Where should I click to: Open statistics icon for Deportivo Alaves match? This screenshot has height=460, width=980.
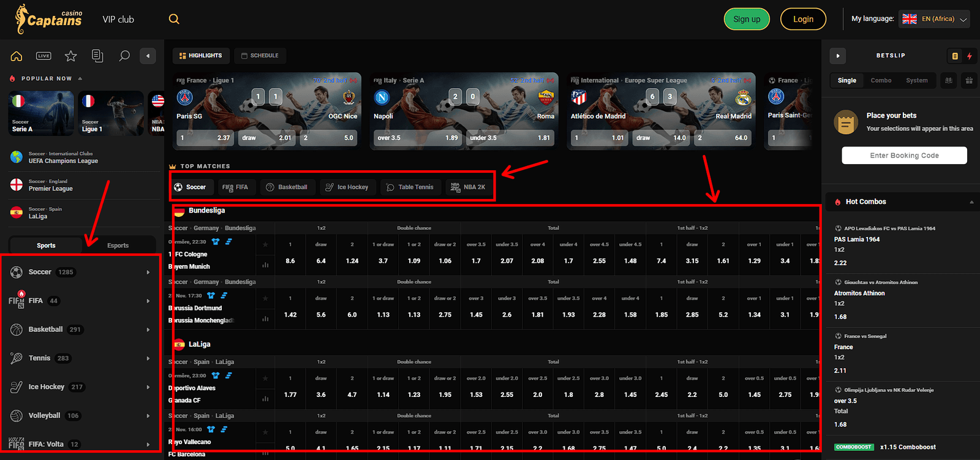pyautogui.click(x=265, y=399)
